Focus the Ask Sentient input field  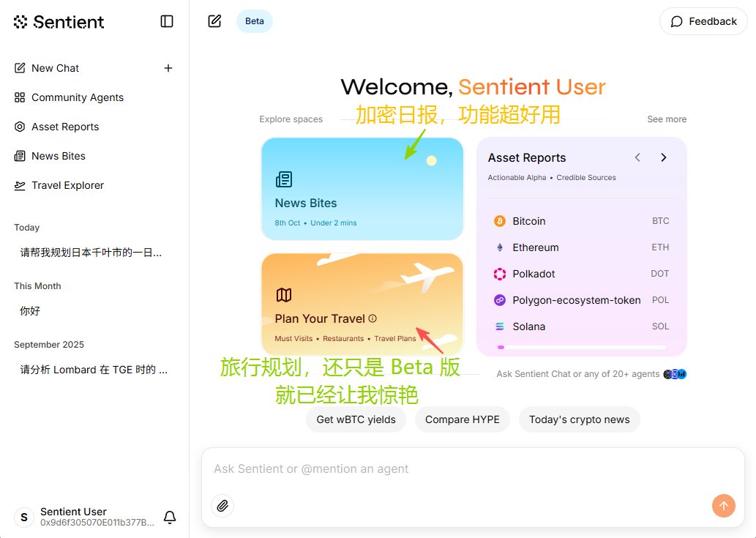point(473,468)
